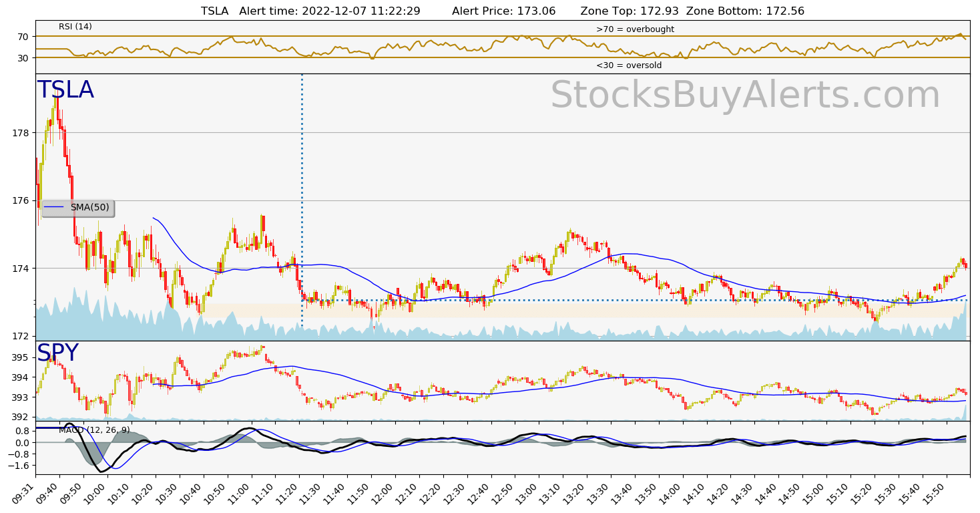The height and width of the screenshot is (513, 980).
Task: Click the MACD 0.8 axis label
Action: (23, 431)
